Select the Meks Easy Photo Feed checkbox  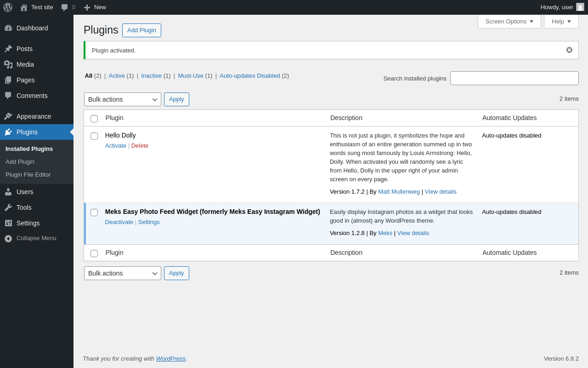click(94, 213)
